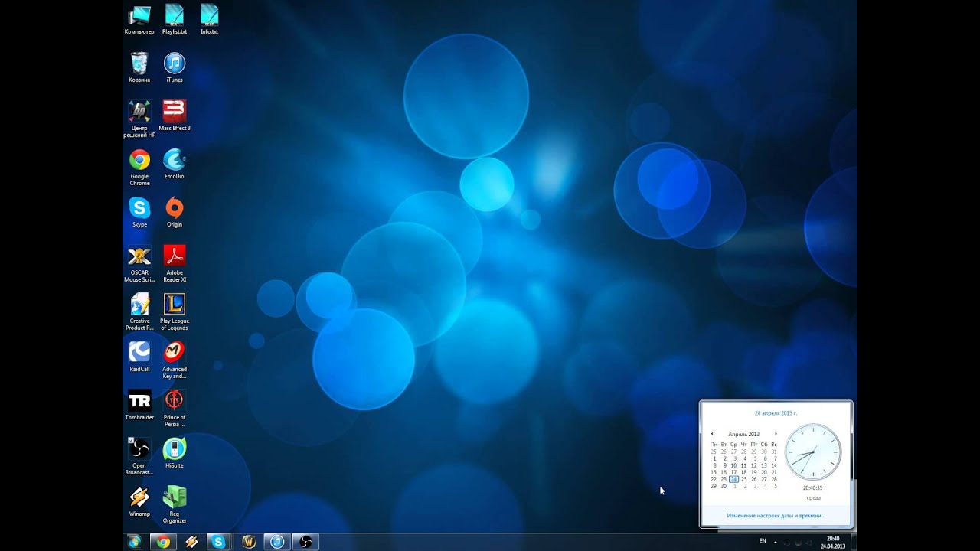Image resolution: width=980 pixels, height=551 pixels.
Task: Go to next month in calendar
Action: tap(776, 434)
